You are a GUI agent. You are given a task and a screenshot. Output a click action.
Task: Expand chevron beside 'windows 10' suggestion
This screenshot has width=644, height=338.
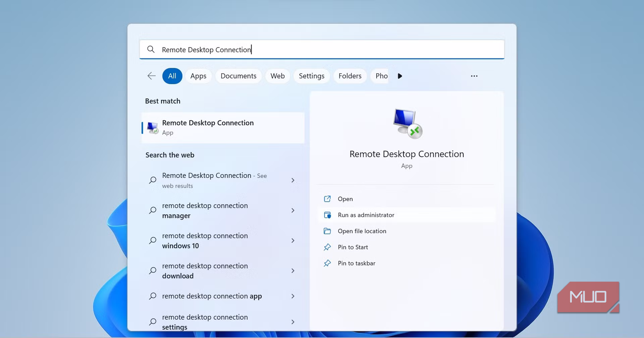click(293, 241)
